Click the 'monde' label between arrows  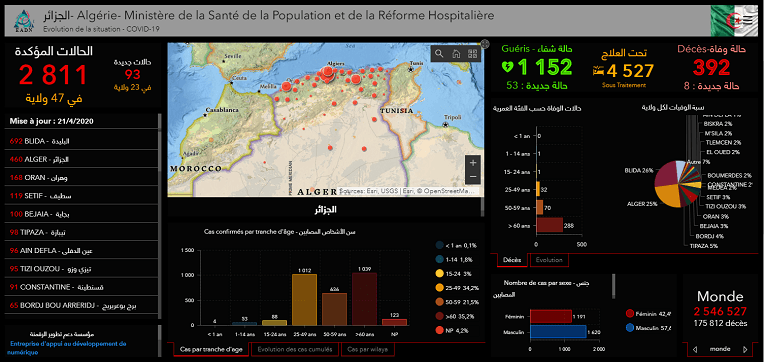[x=720, y=349]
